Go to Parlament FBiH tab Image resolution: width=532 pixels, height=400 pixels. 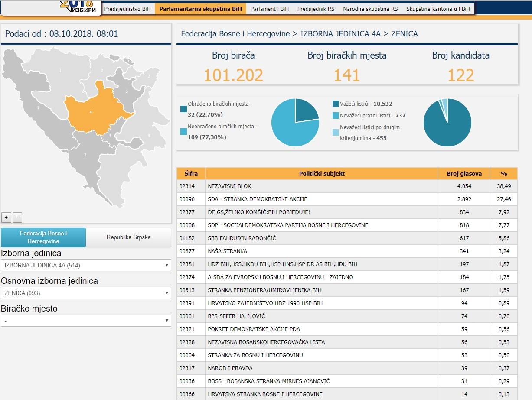[x=270, y=9]
